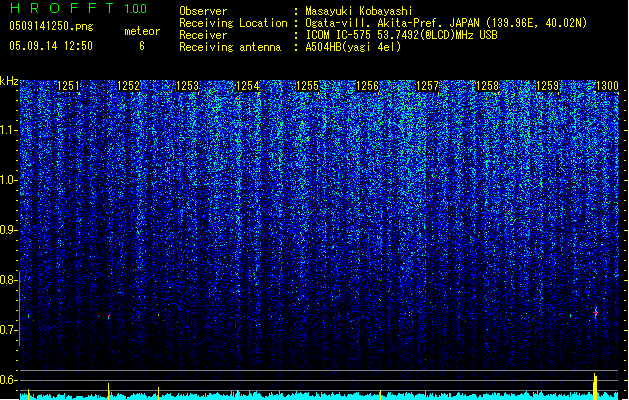
Task: Click the red echo dot just before 1252
Action: point(109,317)
